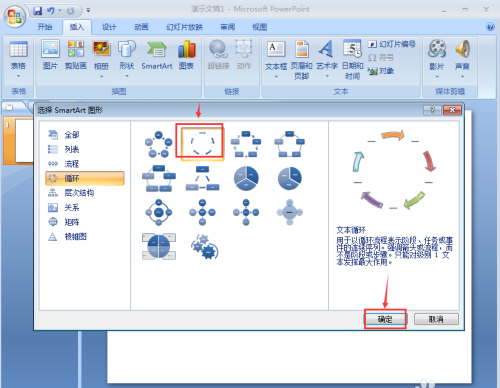Choose the Basic Cycle SmartArt layout

[x=159, y=144]
